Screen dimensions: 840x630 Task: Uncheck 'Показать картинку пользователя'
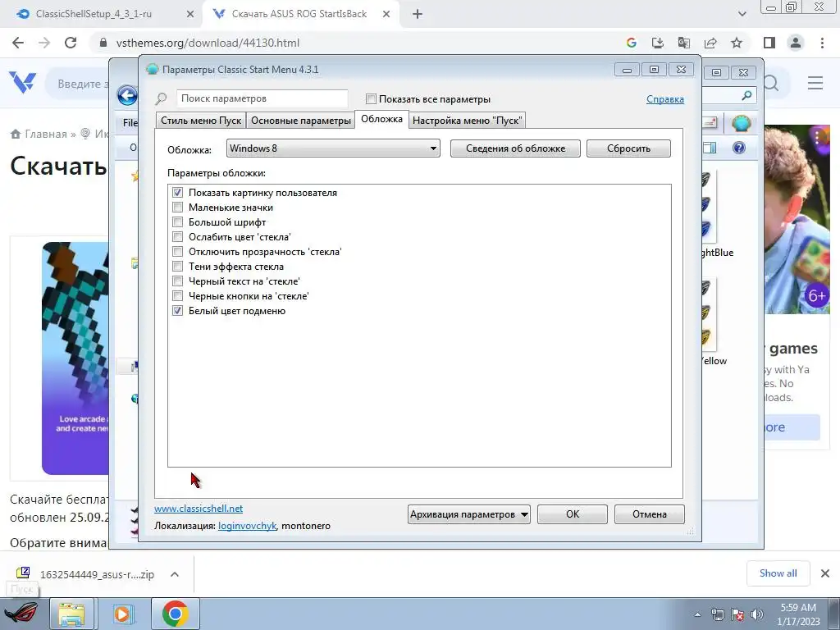177,192
